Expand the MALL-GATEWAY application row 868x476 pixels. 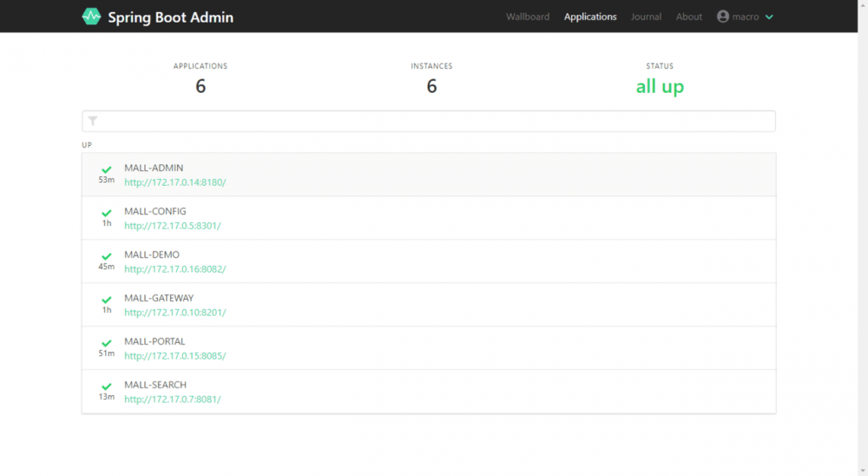click(x=429, y=305)
